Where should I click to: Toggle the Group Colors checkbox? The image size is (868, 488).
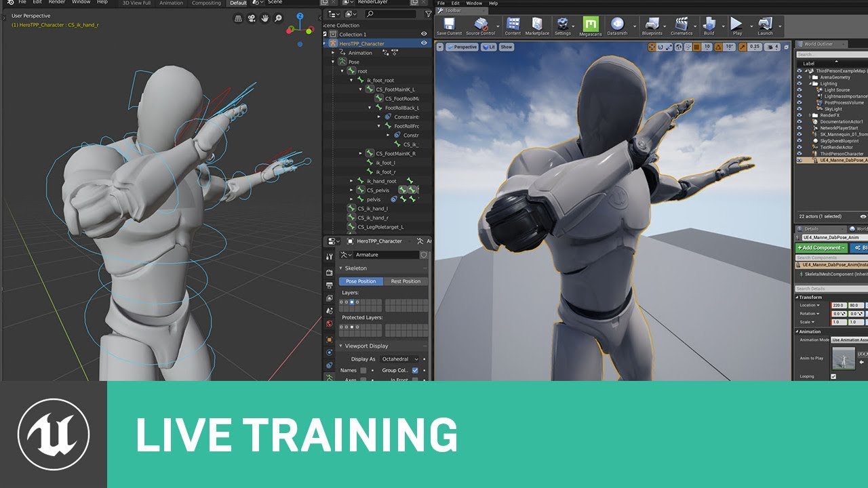pos(415,370)
